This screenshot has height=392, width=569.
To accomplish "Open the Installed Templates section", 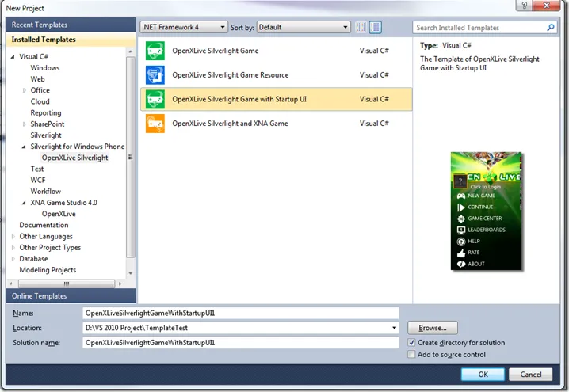I will 71,40.
